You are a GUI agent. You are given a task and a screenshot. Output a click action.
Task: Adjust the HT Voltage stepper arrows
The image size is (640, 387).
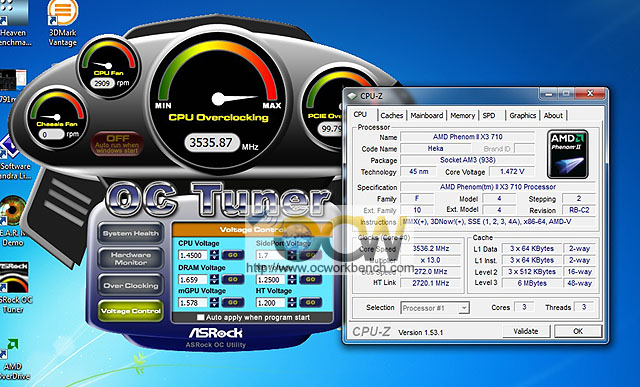pos(292,302)
